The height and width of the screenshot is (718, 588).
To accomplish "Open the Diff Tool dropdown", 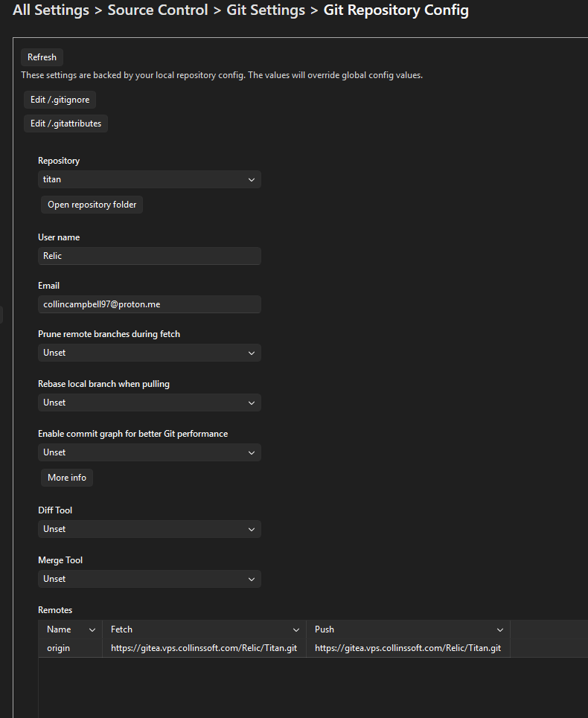I will (x=149, y=528).
